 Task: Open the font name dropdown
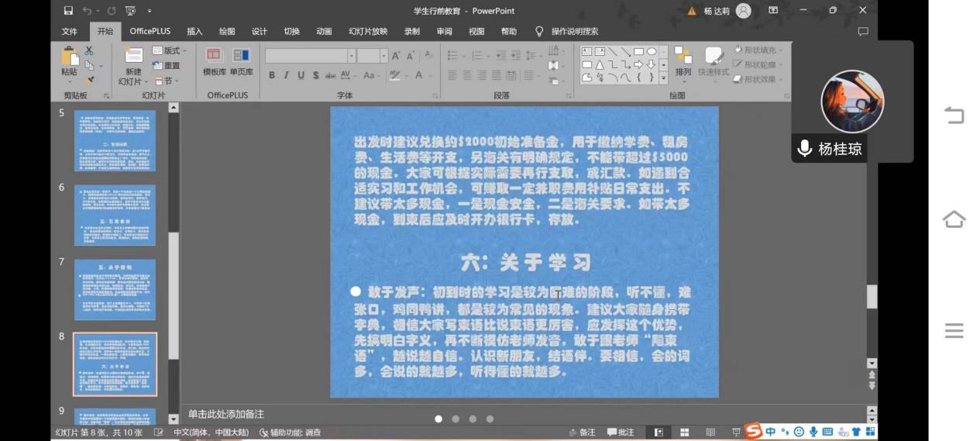click(x=351, y=56)
